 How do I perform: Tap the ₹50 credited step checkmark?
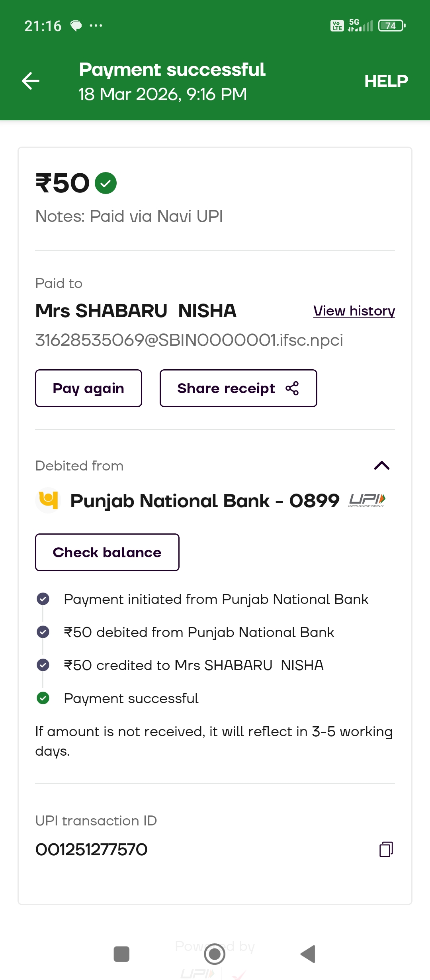coord(43,665)
